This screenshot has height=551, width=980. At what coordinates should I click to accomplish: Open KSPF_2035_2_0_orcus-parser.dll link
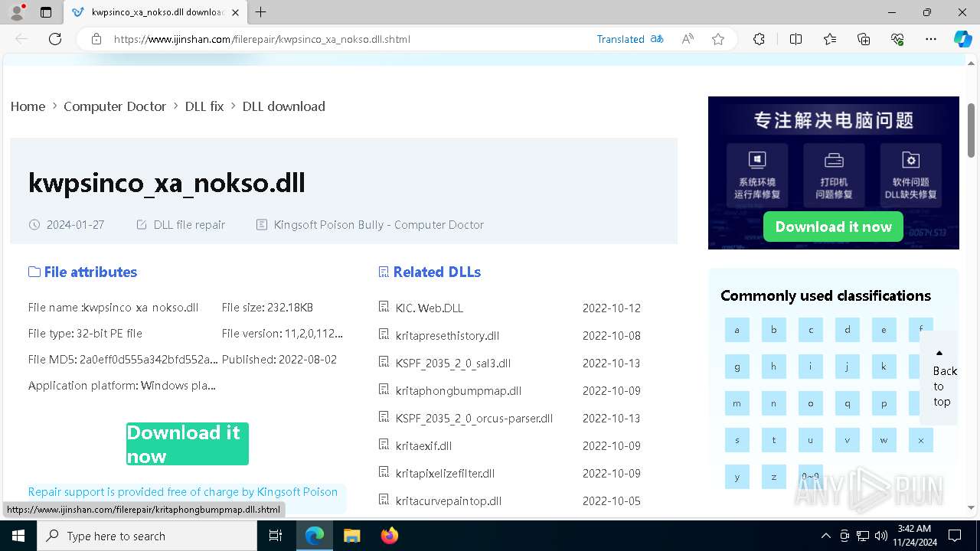tap(474, 418)
